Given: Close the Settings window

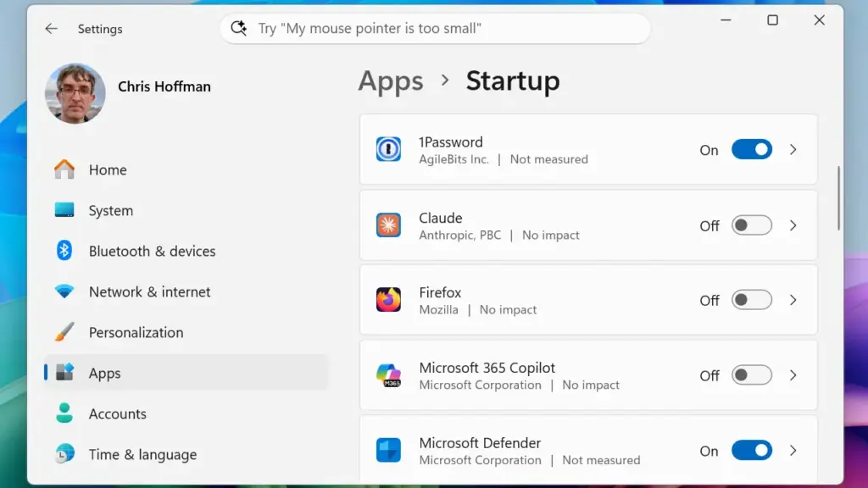Looking at the screenshot, I should click(820, 20).
